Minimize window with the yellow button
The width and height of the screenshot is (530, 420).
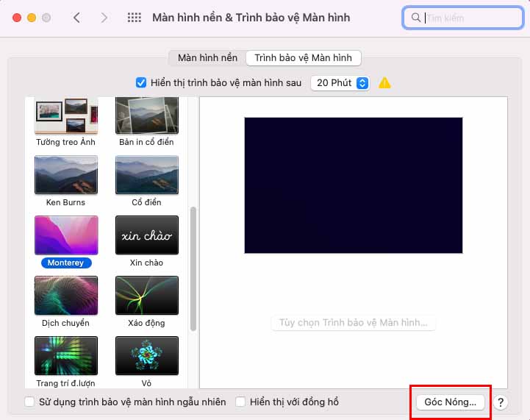point(32,18)
